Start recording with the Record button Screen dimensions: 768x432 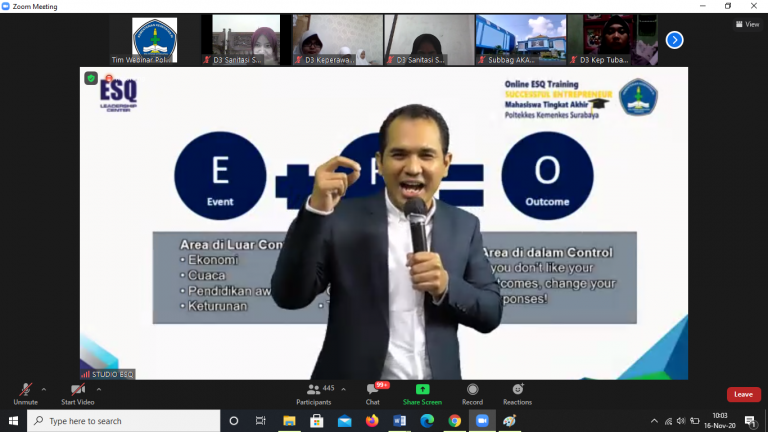point(472,392)
